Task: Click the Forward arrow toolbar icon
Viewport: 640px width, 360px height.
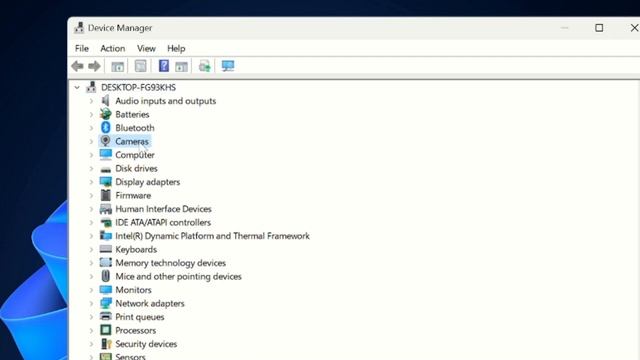Action: pos(94,66)
